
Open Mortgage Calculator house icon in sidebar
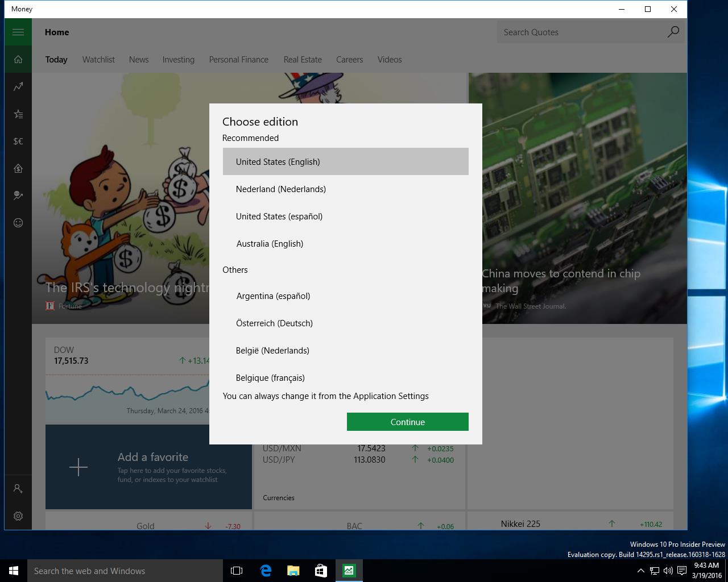click(18, 168)
